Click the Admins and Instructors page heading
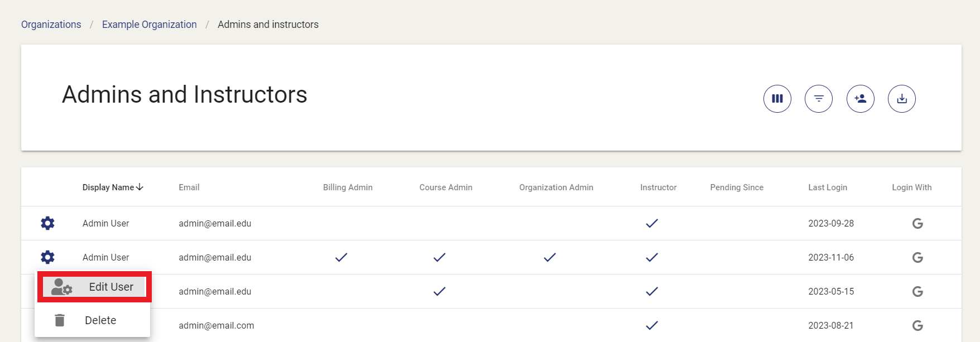980x342 pixels. point(185,94)
